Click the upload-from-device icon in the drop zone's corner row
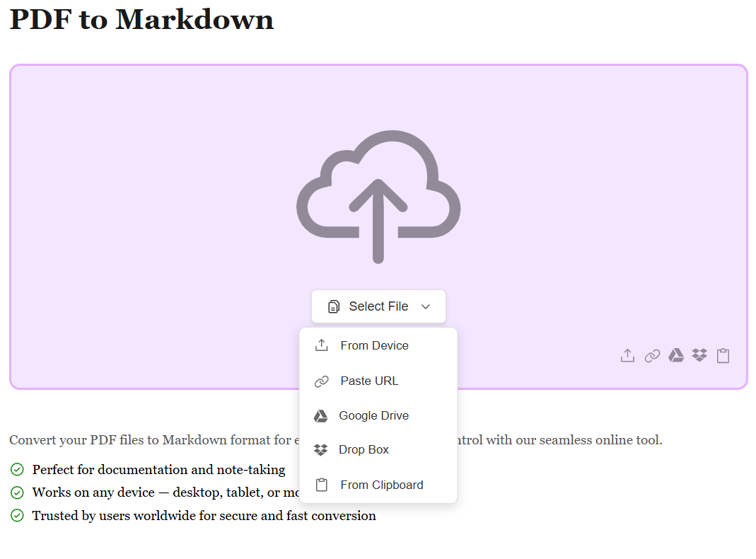 (x=627, y=355)
